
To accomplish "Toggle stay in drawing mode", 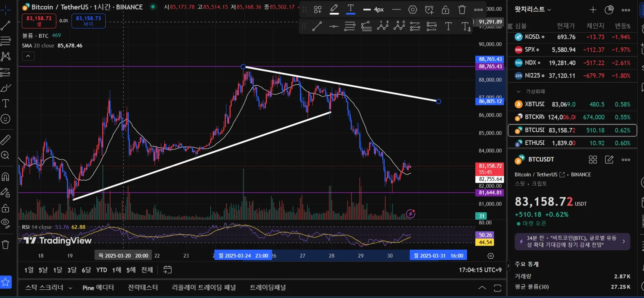I will coord(6,193).
